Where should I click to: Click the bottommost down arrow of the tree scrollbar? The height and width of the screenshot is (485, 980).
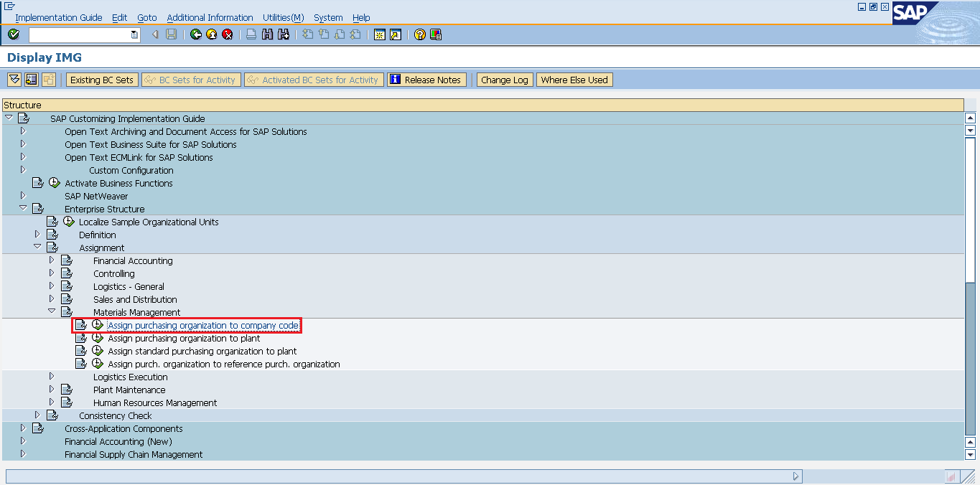[971, 455]
